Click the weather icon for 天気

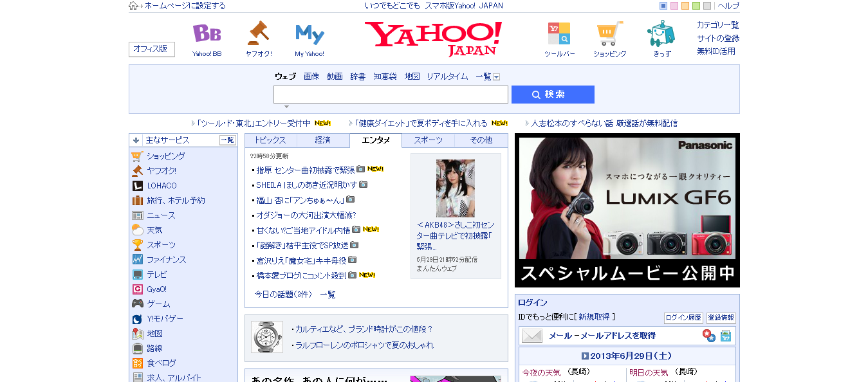click(x=137, y=230)
